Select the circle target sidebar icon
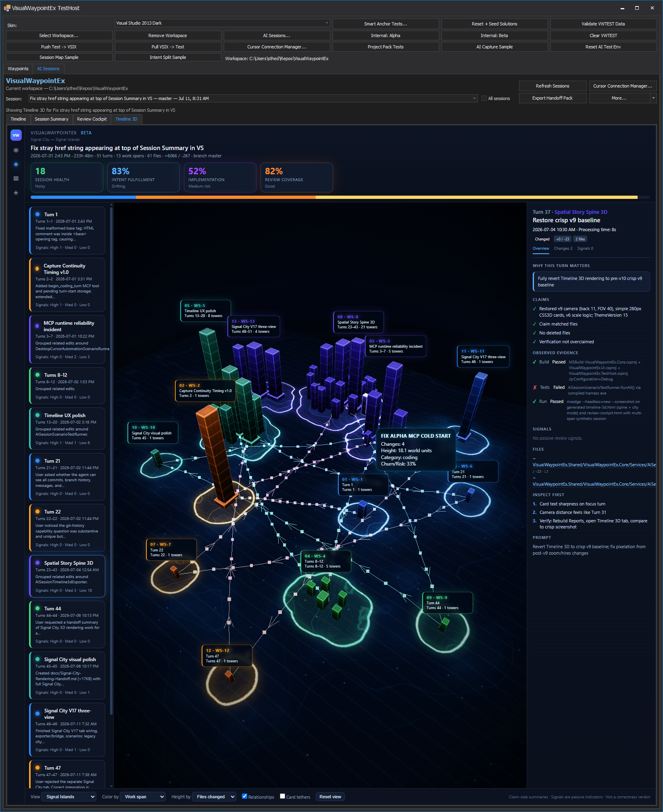The width and height of the screenshot is (663, 812). tap(16, 150)
